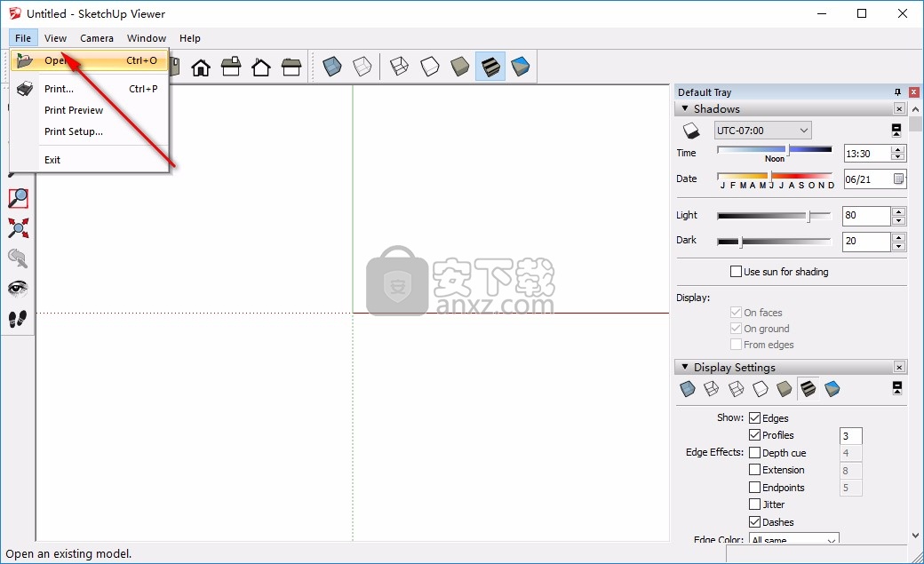Pick Shaded icon in the Display Settings panel
The image size is (924, 564).
click(x=785, y=388)
